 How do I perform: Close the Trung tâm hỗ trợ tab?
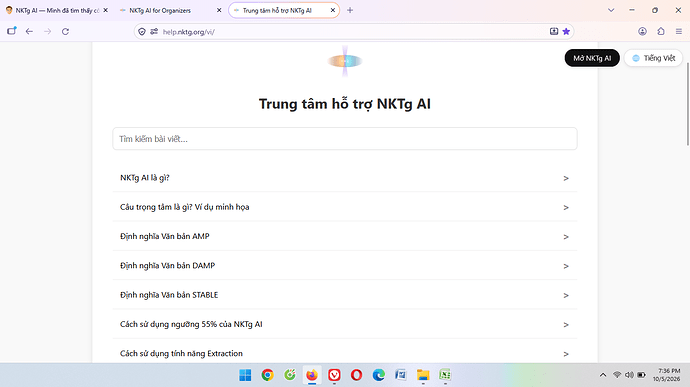[333, 10]
